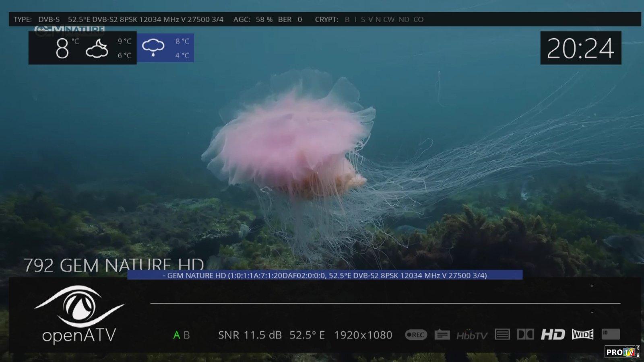The image size is (644, 362).
Task: Click the EPG info icon beside REC
Action: 442,335
